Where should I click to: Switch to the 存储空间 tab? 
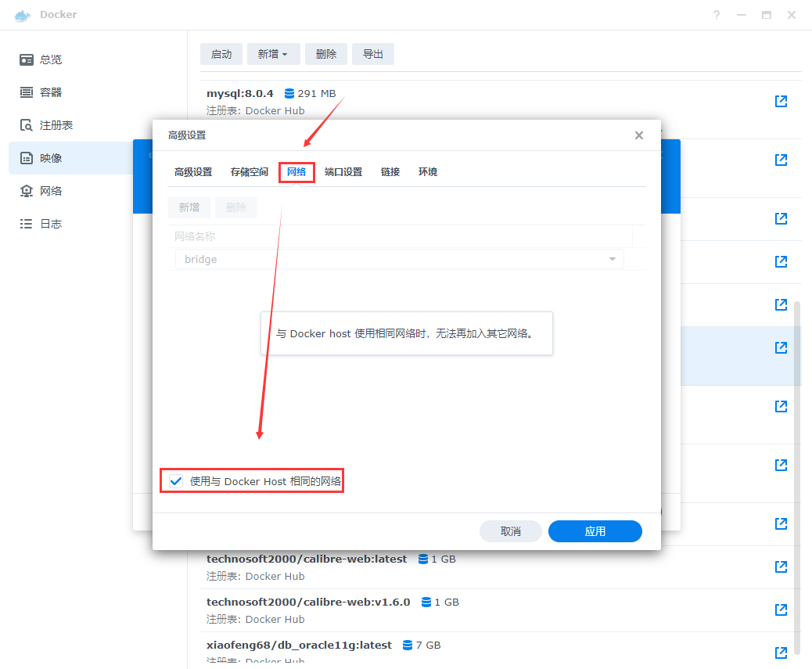click(250, 172)
